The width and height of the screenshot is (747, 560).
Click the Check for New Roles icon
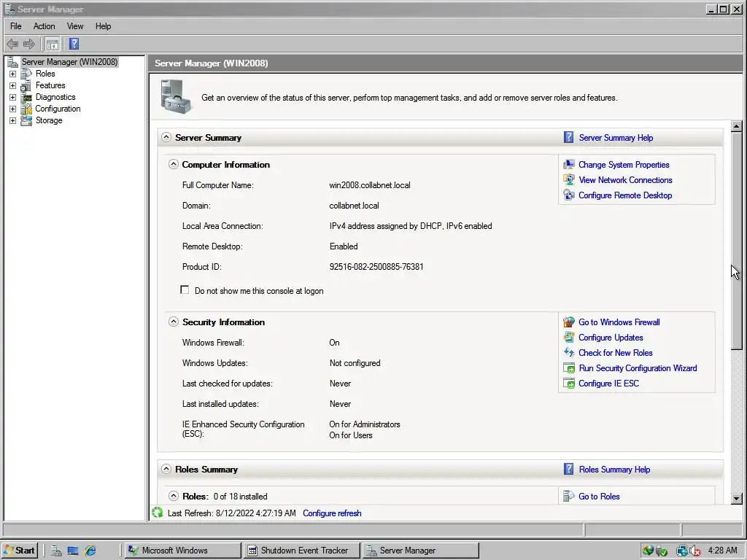569,353
